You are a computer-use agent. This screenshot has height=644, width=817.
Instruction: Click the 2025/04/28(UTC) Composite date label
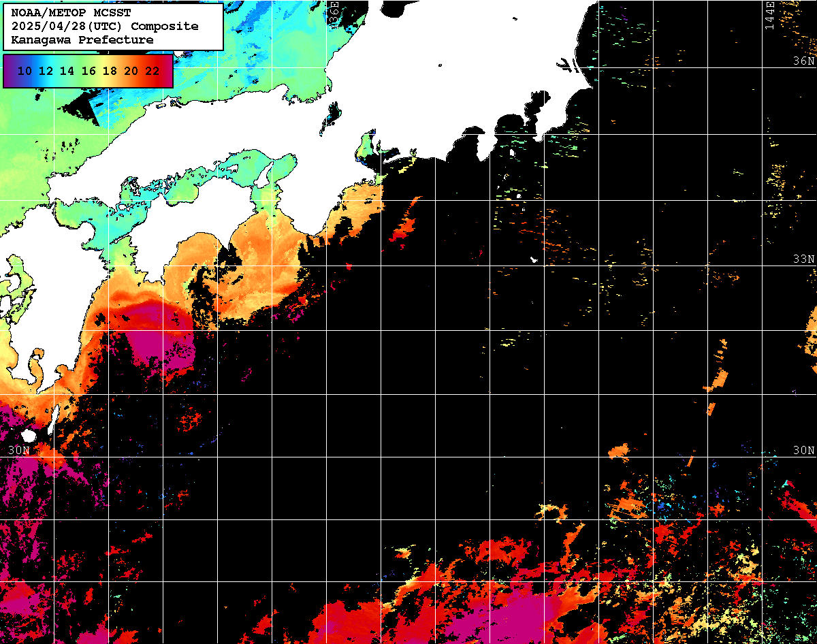click(105, 27)
